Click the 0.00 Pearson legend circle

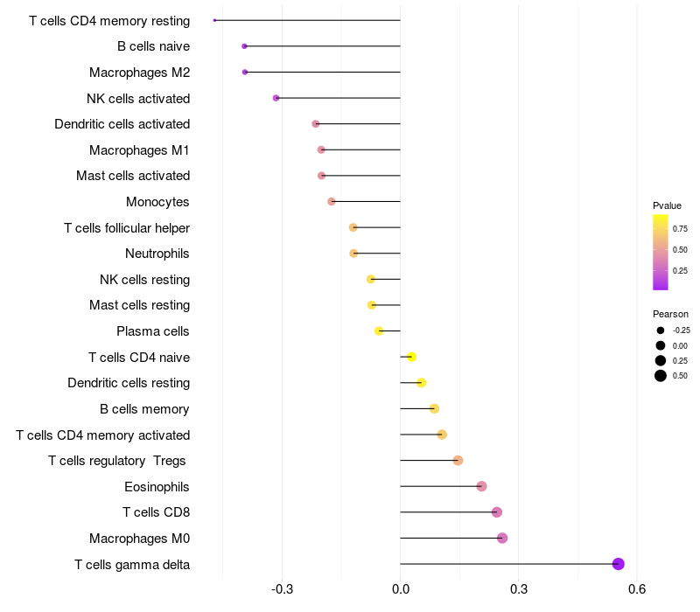click(x=661, y=345)
